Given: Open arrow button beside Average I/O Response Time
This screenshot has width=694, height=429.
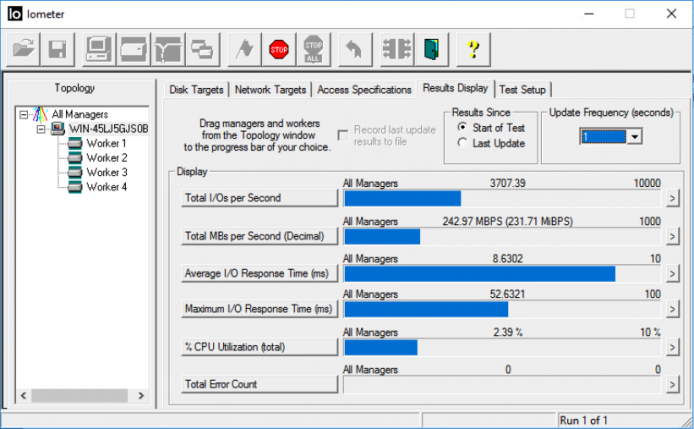Looking at the screenshot, I should [672, 274].
